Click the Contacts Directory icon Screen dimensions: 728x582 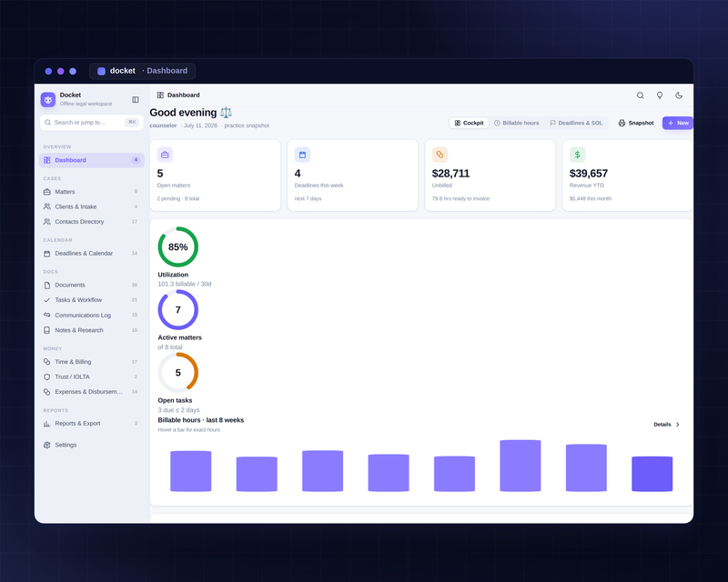coord(47,222)
